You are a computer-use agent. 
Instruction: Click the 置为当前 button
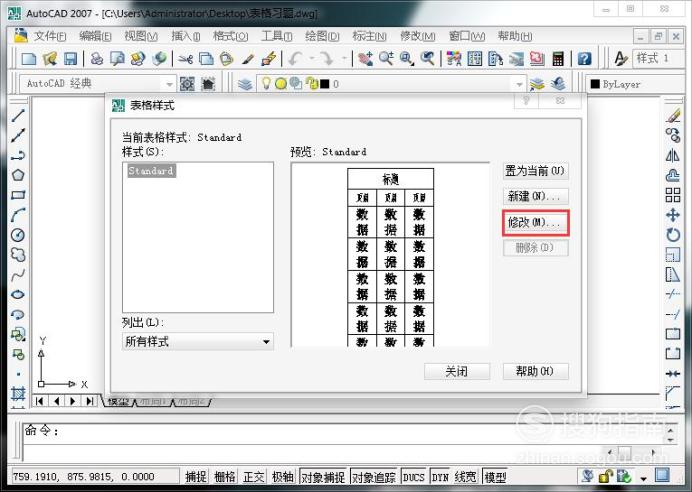(535, 171)
